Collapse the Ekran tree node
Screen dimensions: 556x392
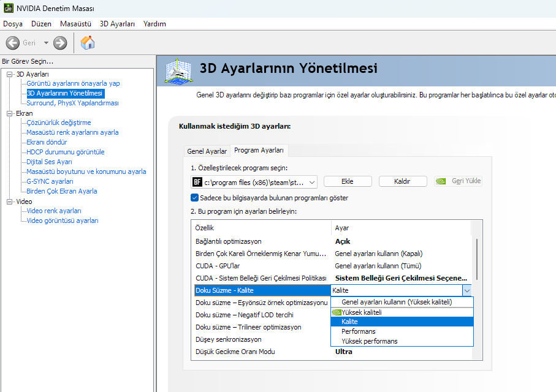10,113
